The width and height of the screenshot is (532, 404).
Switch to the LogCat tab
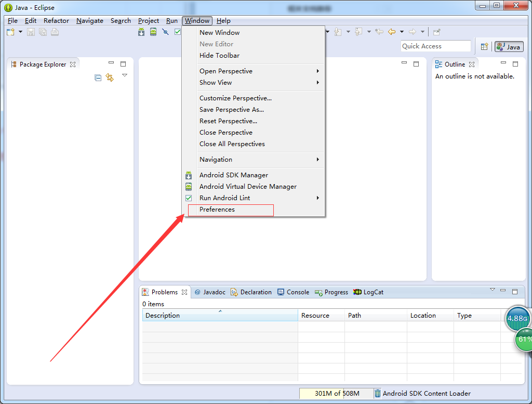tap(368, 292)
